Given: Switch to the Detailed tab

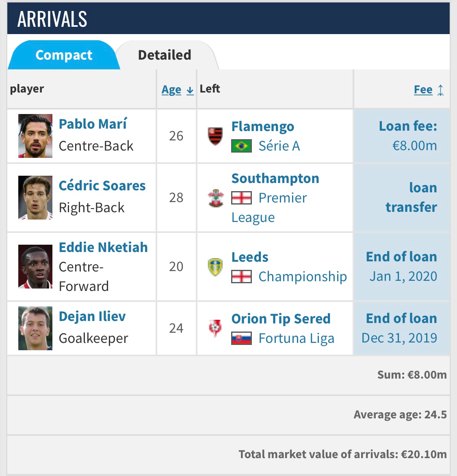Looking at the screenshot, I should pyautogui.click(x=165, y=55).
